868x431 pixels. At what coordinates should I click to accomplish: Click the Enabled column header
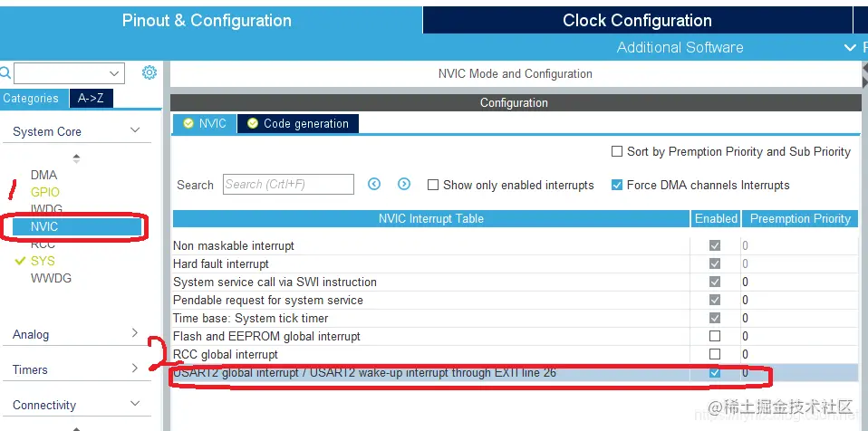716,218
